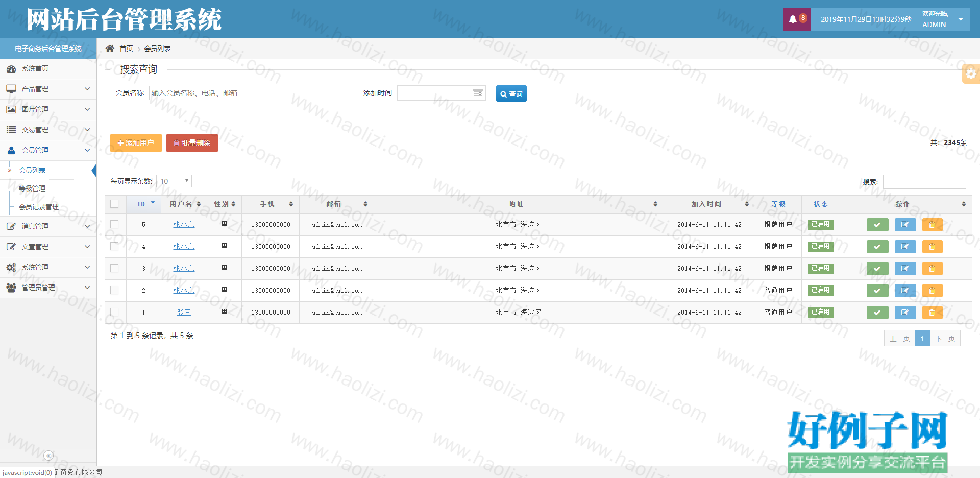
Task: Focus the table 搜索 filter input
Action: 924,182
